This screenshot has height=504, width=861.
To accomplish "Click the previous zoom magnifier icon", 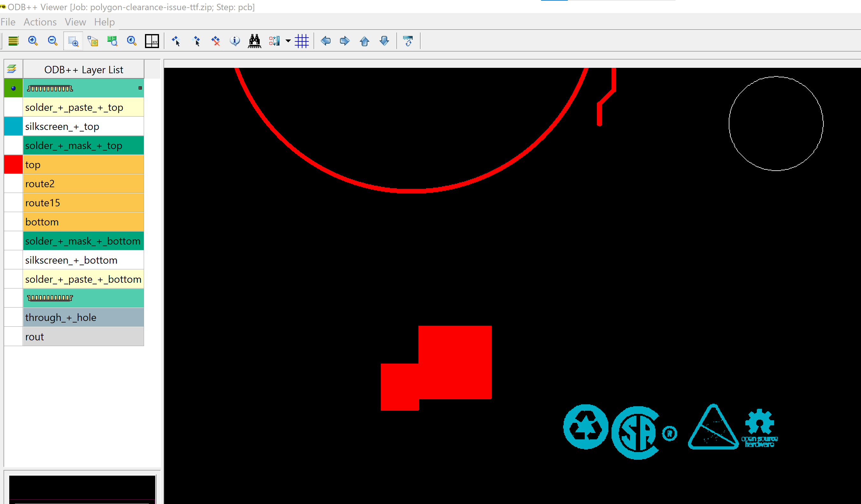I will (132, 41).
